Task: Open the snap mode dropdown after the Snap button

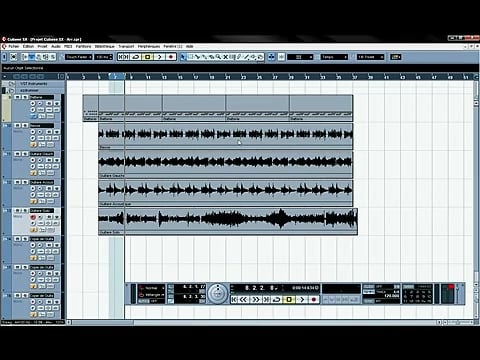Action: [x=300, y=57]
